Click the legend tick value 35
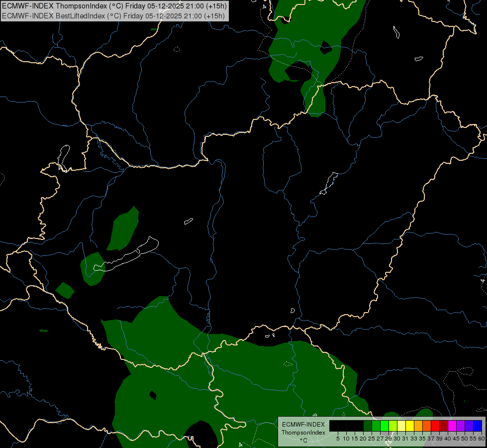The width and height of the screenshot is (487, 448). click(422, 439)
